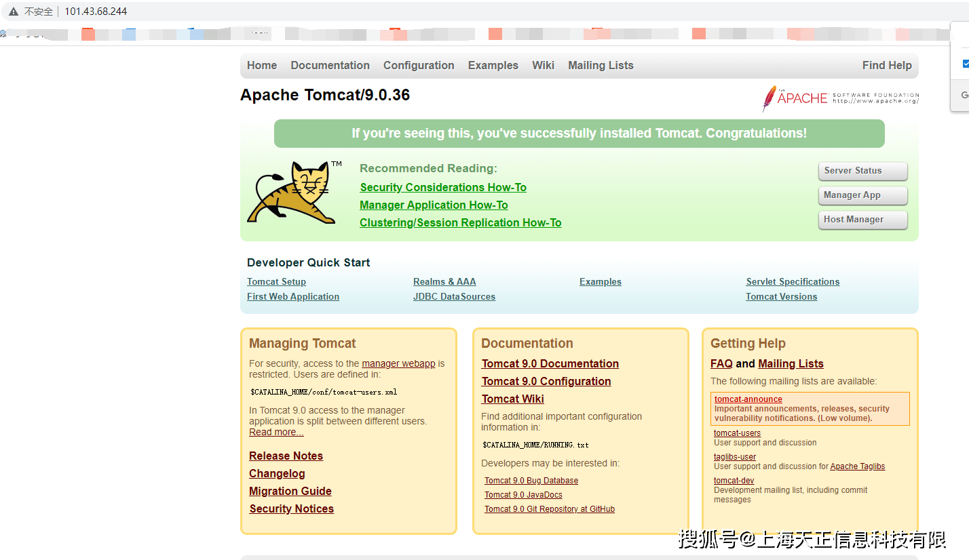Open the Tomcat Wiki link
Image resolution: width=969 pixels, height=560 pixels.
513,399
